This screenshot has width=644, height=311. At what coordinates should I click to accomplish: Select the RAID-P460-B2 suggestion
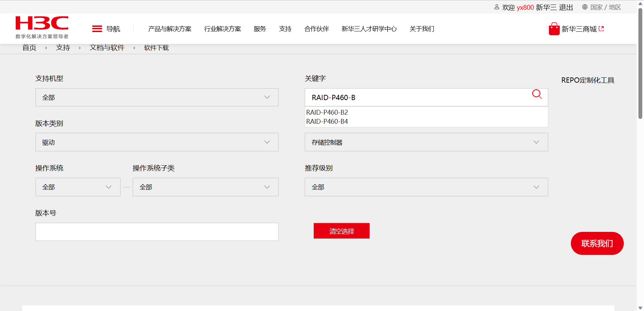[327, 112]
